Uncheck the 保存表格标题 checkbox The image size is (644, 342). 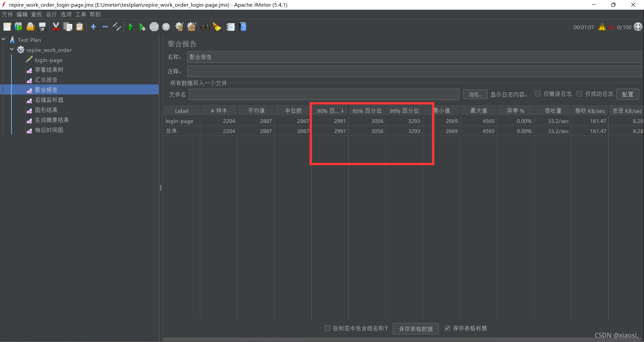pos(447,328)
